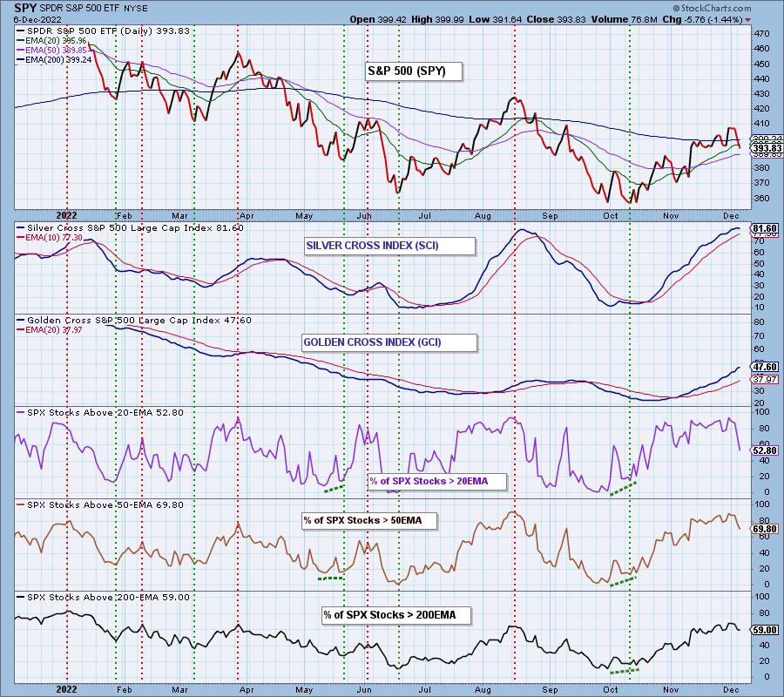
Task: Click the Chg -5.76 (-1.44%) value
Action: tap(702, 19)
